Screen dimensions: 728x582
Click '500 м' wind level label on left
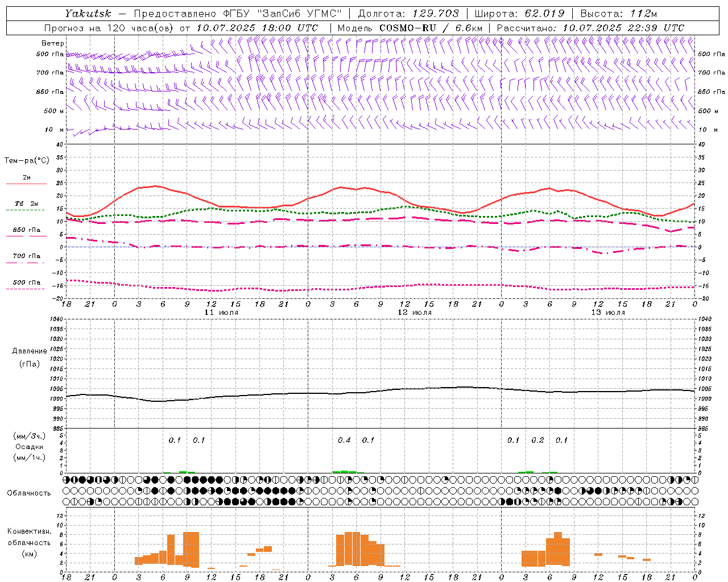(x=54, y=111)
